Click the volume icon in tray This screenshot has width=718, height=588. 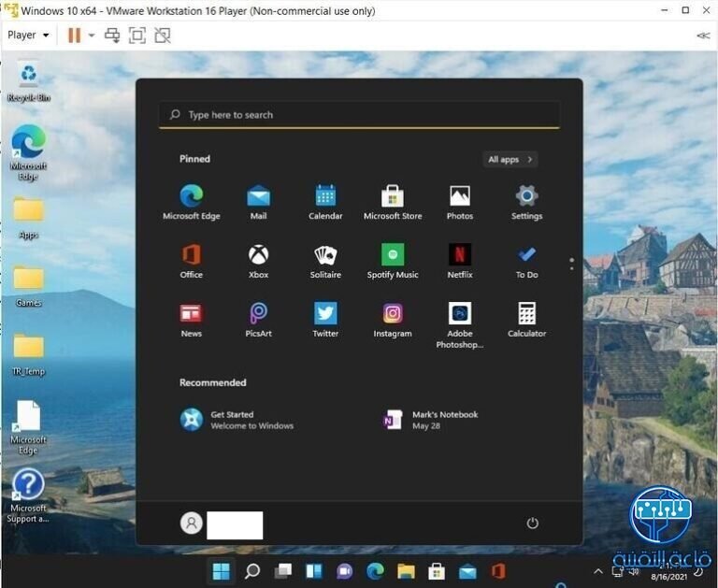tap(634, 571)
